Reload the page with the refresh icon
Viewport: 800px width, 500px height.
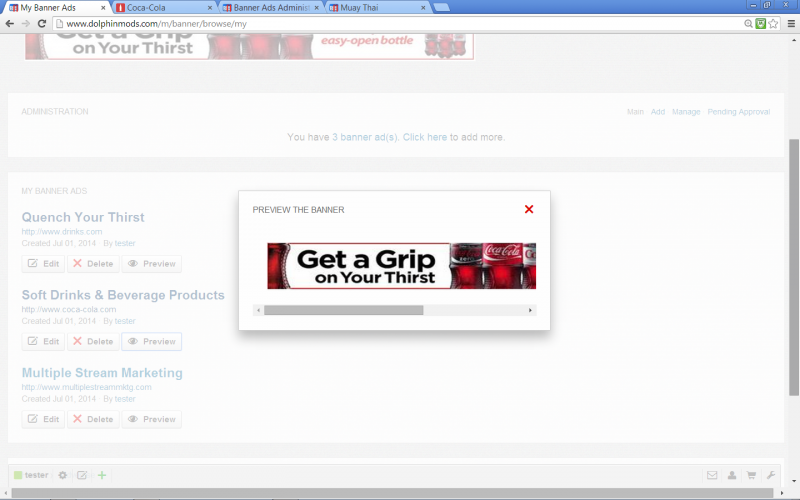pyautogui.click(x=42, y=23)
